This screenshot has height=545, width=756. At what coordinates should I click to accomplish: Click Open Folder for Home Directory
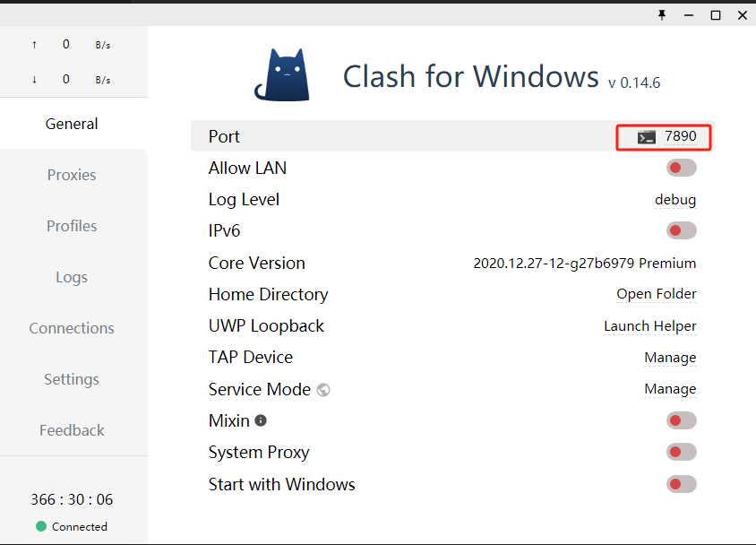pyautogui.click(x=657, y=294)
